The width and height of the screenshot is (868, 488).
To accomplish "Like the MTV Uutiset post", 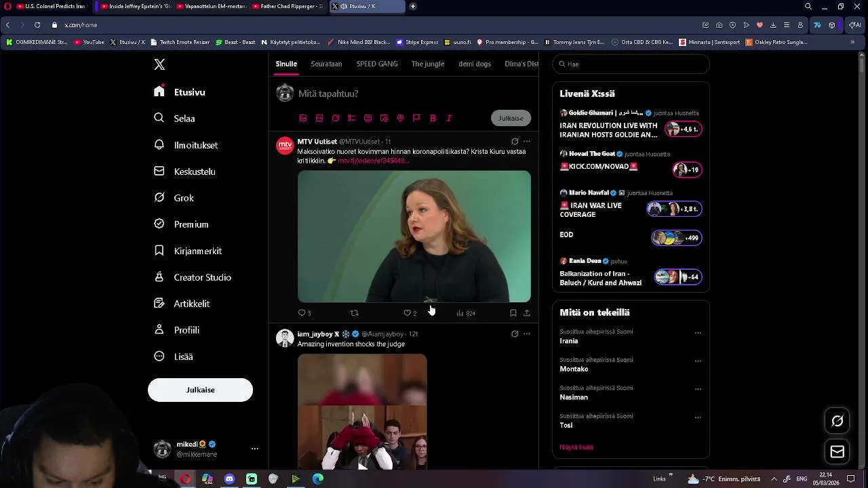I will pyautogui.click(x=410, y=313).
